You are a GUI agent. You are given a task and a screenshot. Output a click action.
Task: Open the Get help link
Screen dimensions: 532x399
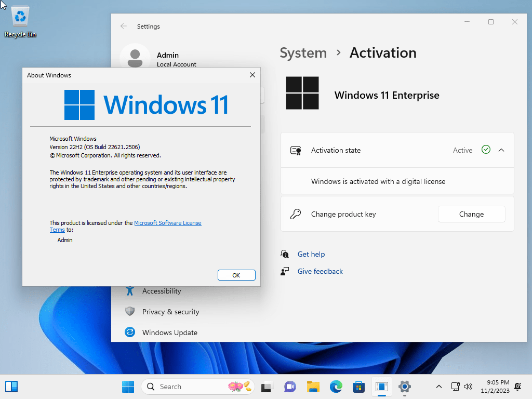311,254
